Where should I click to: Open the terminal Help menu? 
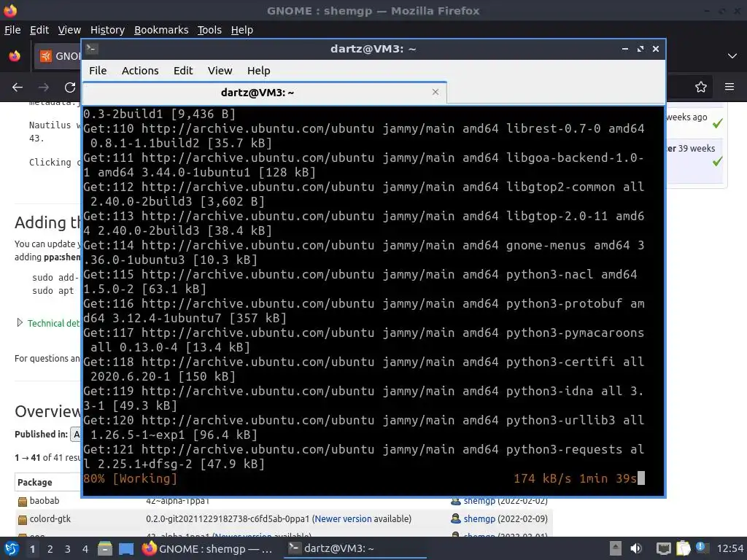(259, 71)
